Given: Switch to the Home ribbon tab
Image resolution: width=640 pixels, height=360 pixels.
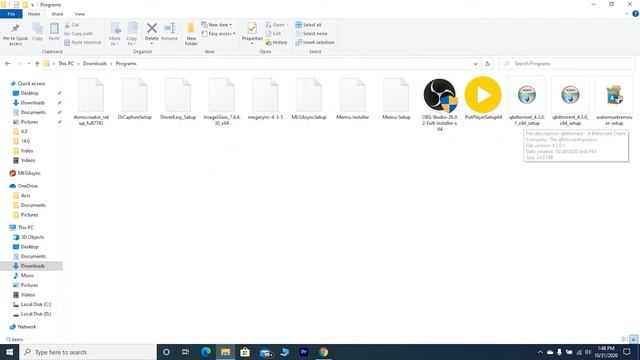Looking at the screenshot, I should [x=34, y=14].
